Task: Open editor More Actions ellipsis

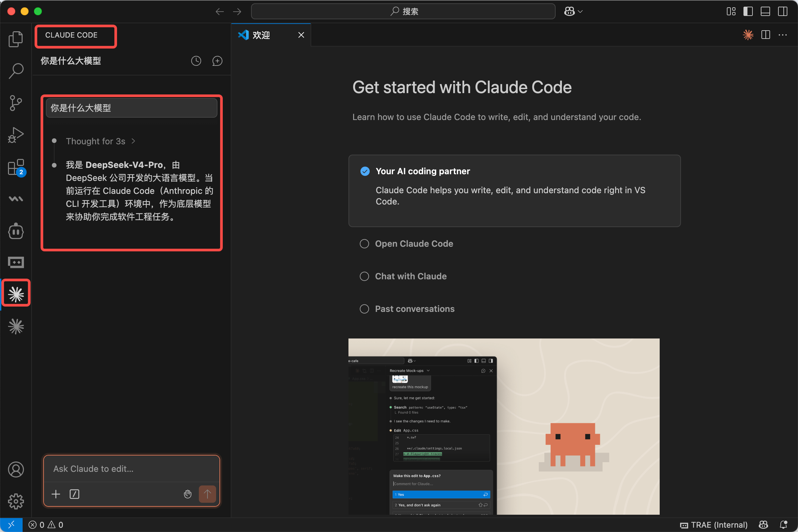Action: (x=783, y=35)
